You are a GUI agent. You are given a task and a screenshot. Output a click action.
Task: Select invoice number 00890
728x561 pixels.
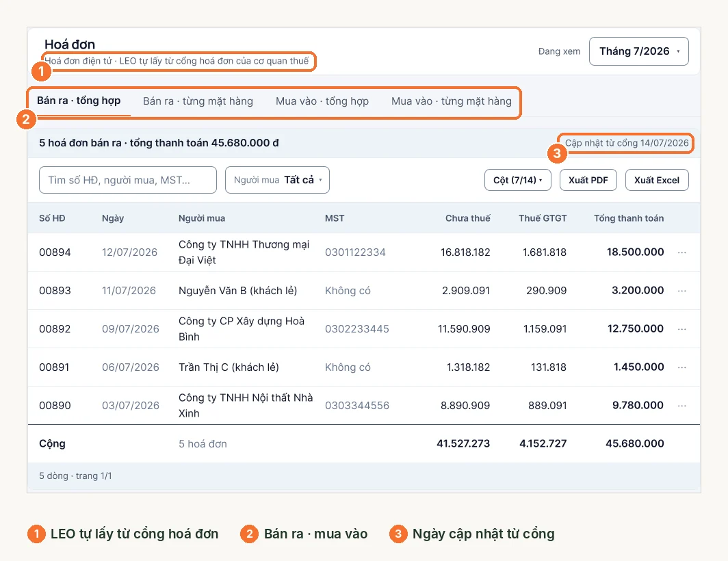[55, 406]
